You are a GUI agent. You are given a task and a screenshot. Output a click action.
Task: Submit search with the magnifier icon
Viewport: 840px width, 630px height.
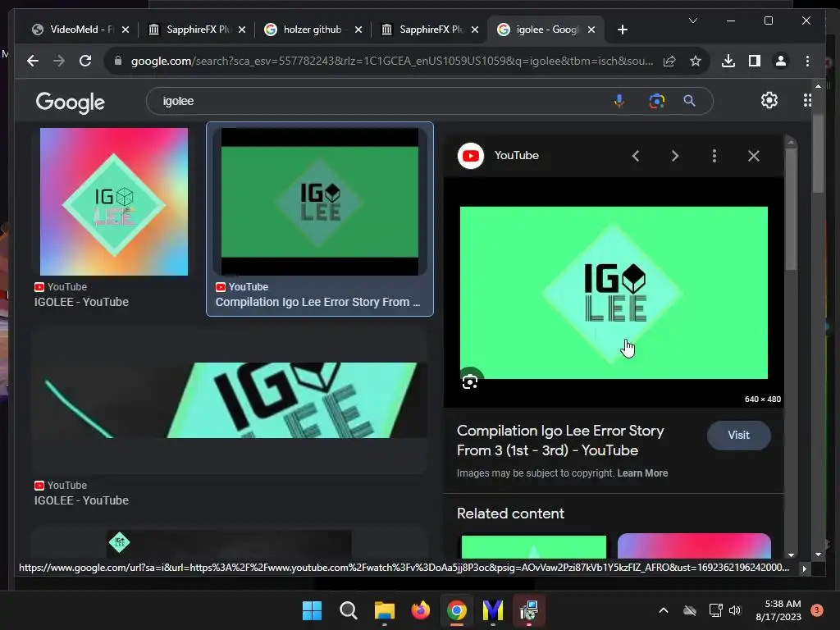pos(689,101)
